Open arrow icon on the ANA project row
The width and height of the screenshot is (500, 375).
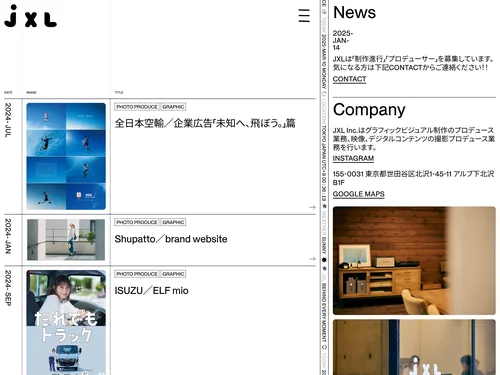click(312, 207)
